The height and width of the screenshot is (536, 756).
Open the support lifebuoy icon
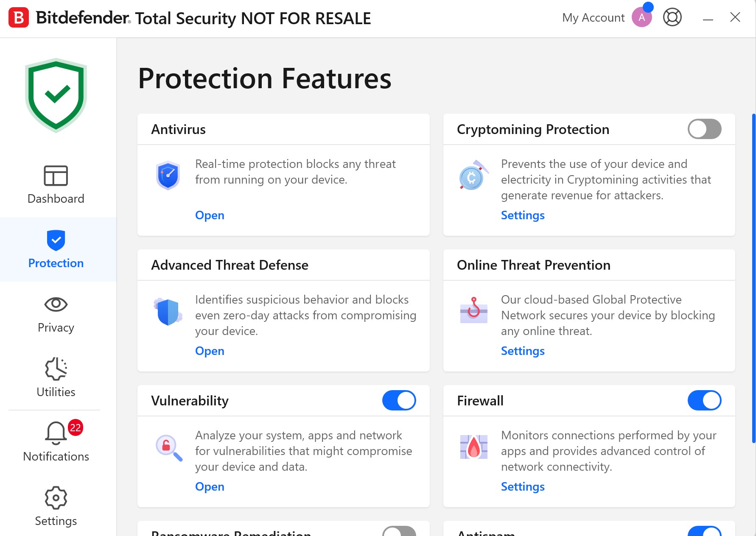[x=672, y=17]
